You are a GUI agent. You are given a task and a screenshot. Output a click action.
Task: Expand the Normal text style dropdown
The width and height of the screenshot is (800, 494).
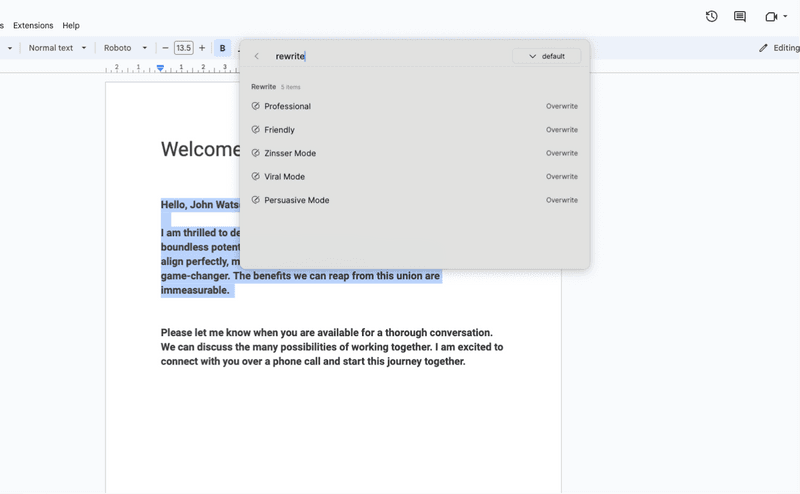(x=57, y=48)
